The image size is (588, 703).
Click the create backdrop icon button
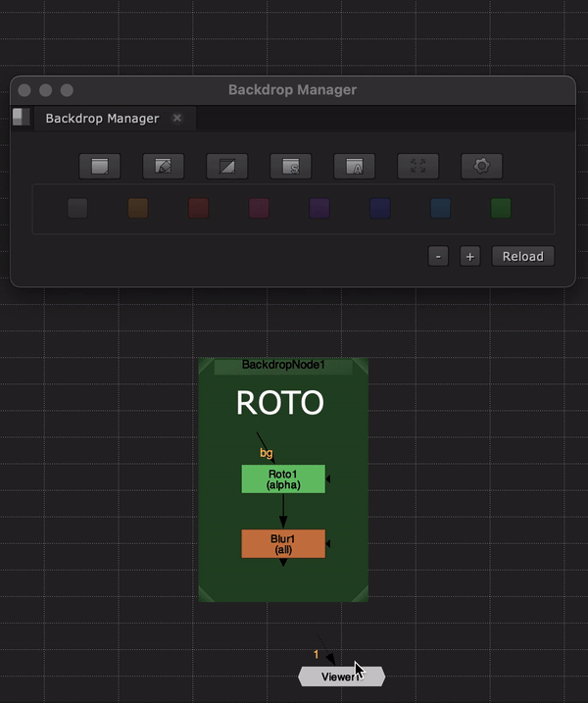[100, 166]
